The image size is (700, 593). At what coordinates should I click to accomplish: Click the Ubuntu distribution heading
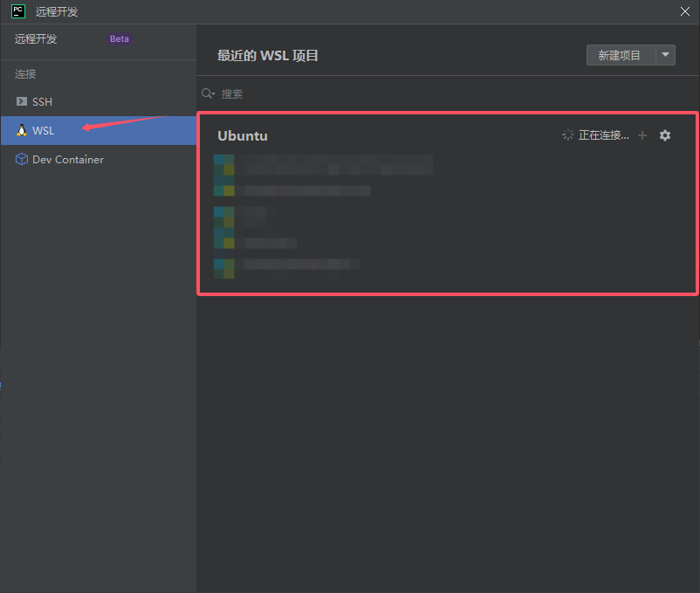(243, 135)
